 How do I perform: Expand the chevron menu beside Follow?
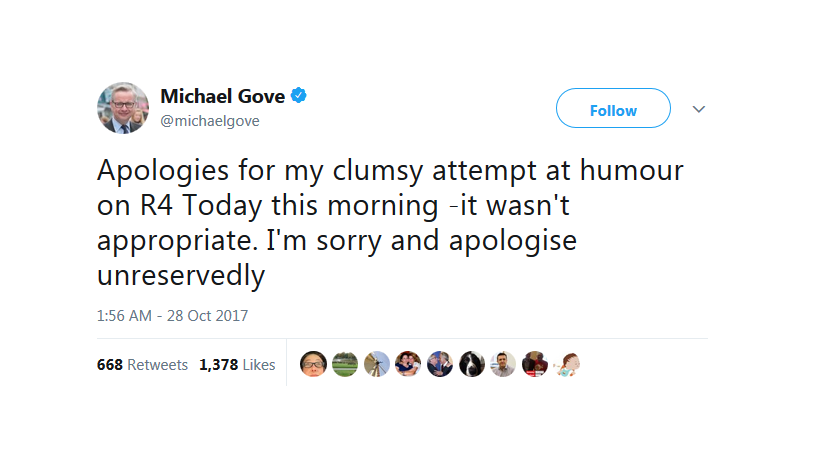[699, 109]
